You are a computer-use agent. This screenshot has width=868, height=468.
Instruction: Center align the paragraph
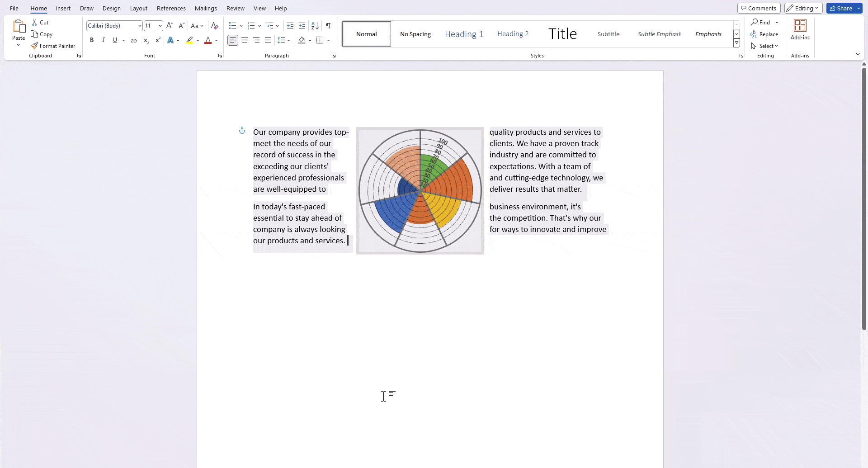click(244, 40)
